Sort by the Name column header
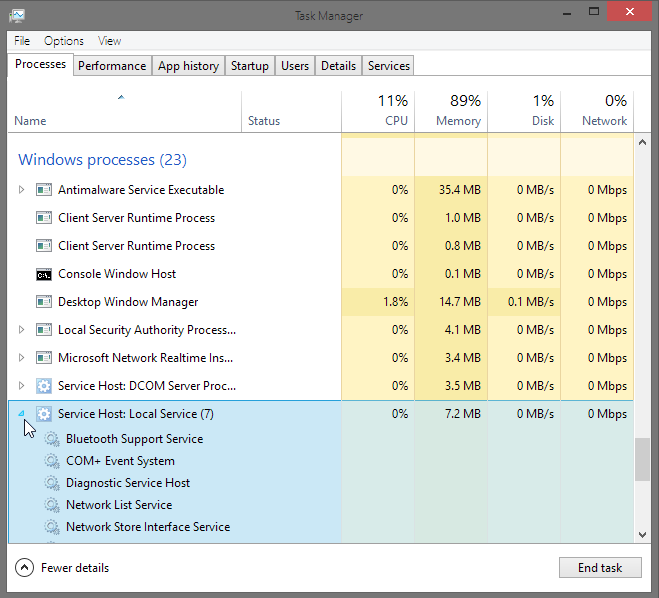The height and width of the screenshot is (598, 659). click(x=124, y=111)
